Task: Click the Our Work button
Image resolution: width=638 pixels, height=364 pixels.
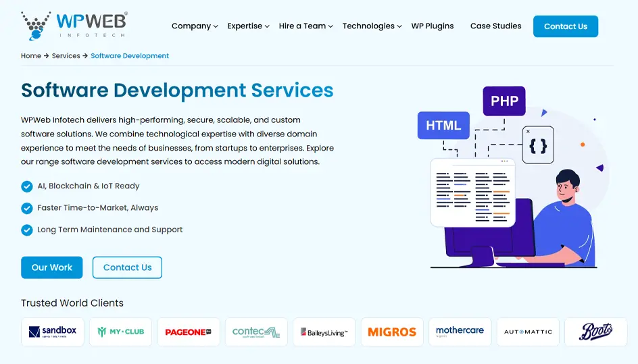Action: point(51,267)
